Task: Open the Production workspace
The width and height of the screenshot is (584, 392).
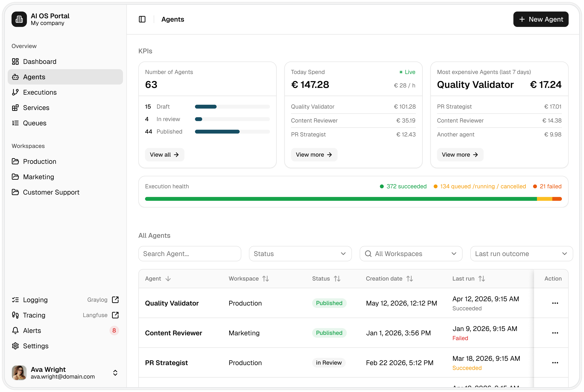Action: click(x=65, y=162)
